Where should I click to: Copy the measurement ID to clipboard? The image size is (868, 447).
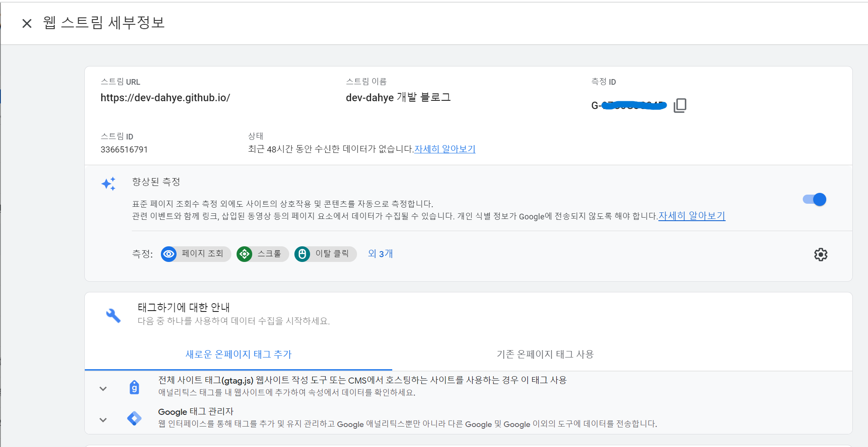680,106
